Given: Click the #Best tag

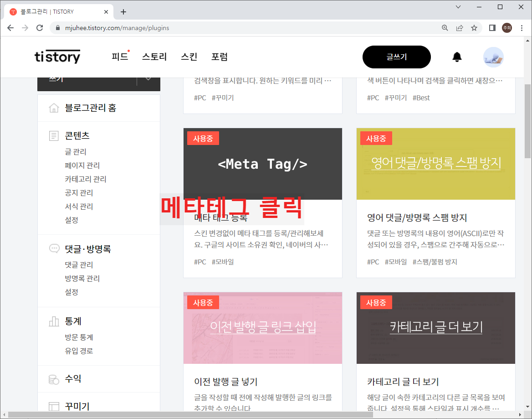Looking at the screenshot, I should [421, 98].
